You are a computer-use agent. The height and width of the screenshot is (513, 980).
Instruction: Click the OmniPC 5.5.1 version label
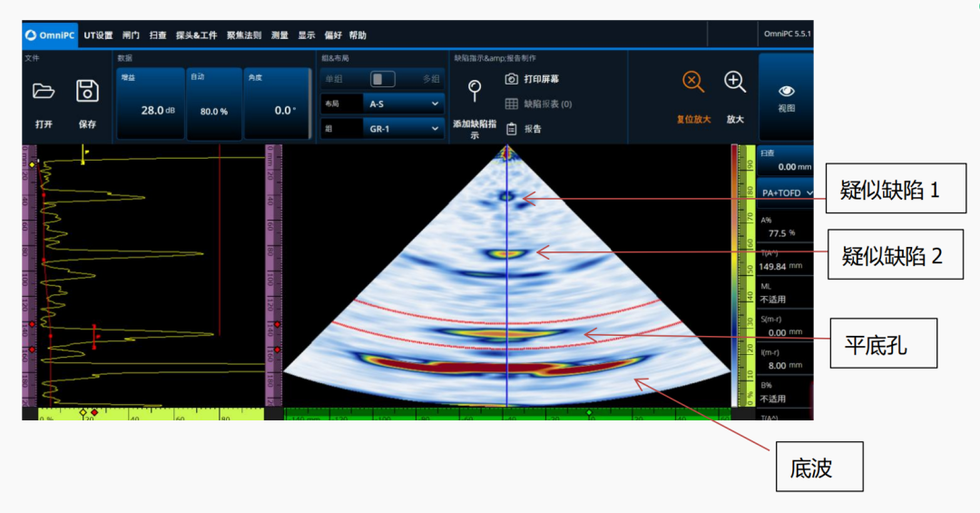coord(787,34)
